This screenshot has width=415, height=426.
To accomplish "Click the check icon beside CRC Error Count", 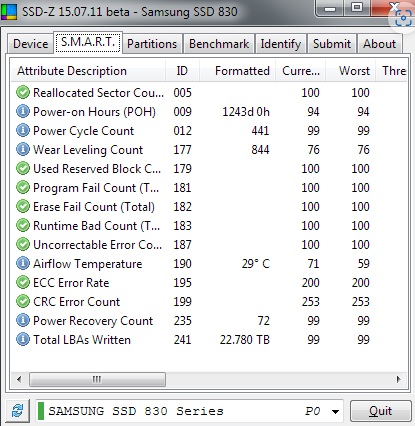I will 23,301.
